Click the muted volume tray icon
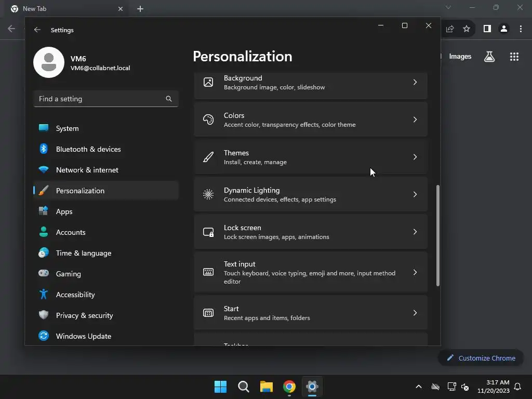The height and width of the screenshot is (399, 532). 465,387
